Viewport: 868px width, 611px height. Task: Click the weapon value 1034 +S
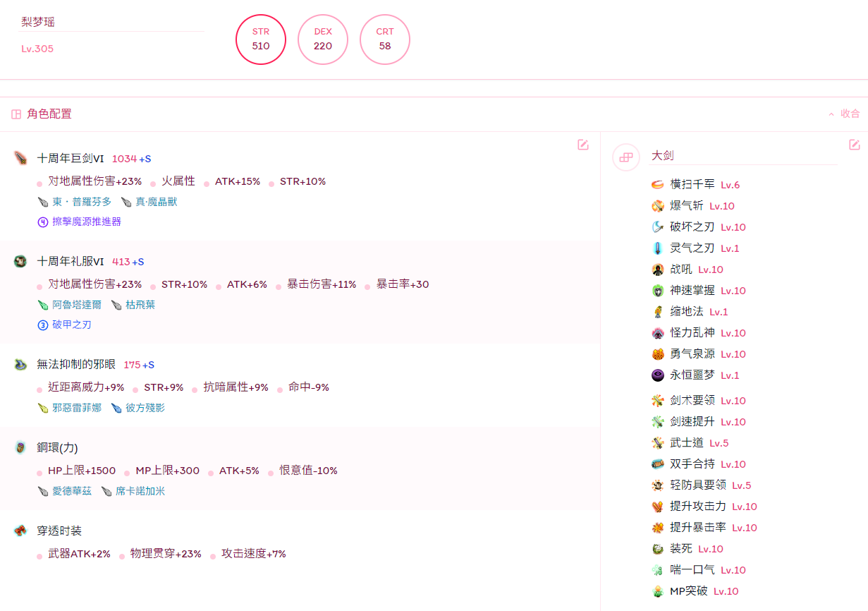point(131,159)
